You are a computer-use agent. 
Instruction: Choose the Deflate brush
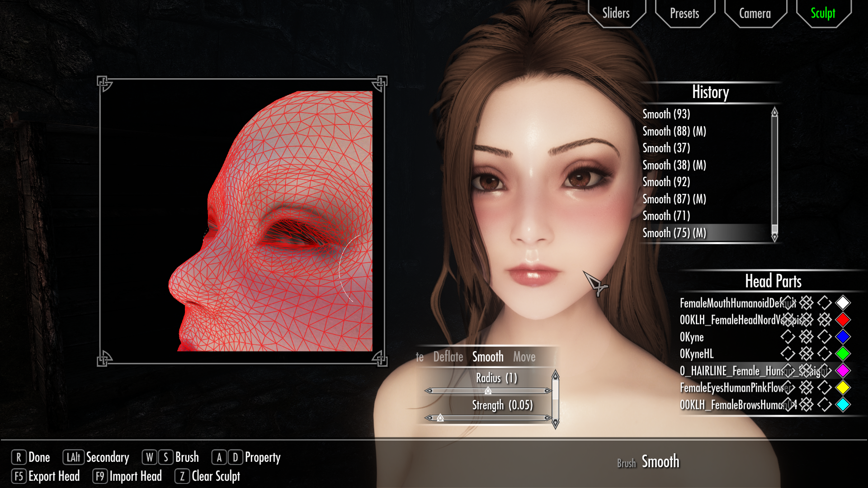[x=448, y=357]
